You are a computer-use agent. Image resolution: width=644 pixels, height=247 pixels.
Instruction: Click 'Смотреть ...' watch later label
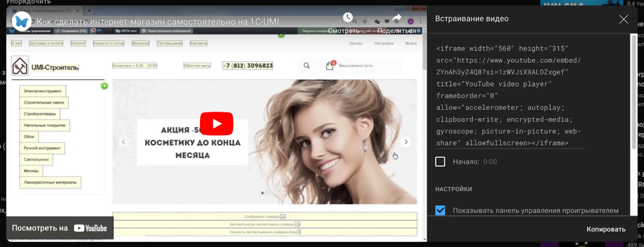point(347,31)
